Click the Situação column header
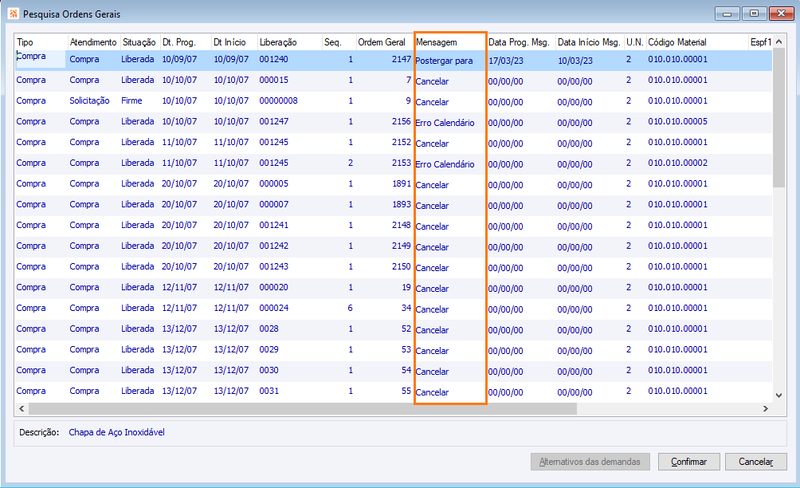Image resolution: width=800 pixels, height=488 pixels. pyautogui.click(x=139, y=42)
